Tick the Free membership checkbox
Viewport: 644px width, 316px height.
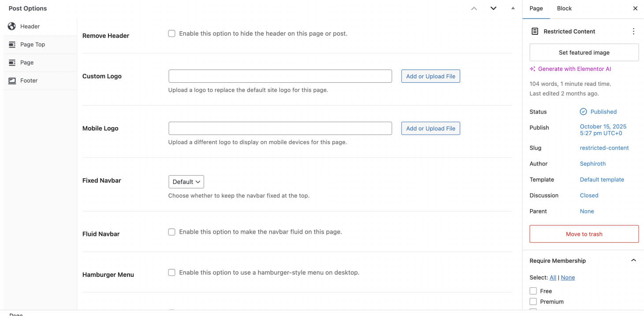(533, 291)
